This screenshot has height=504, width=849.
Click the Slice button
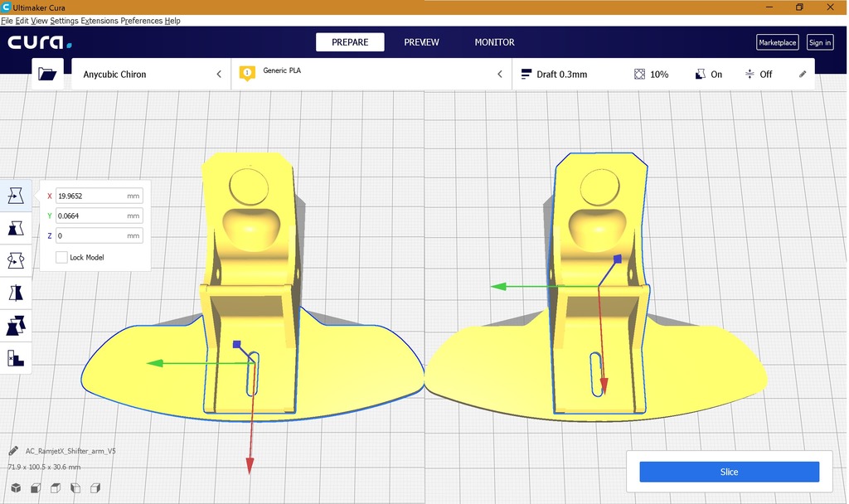click(x=729, y=472)
